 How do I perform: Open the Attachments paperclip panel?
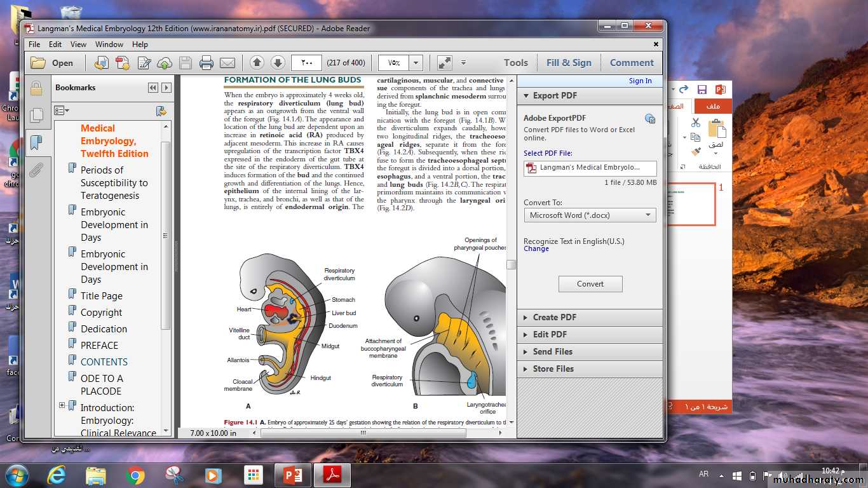(37, 170)
